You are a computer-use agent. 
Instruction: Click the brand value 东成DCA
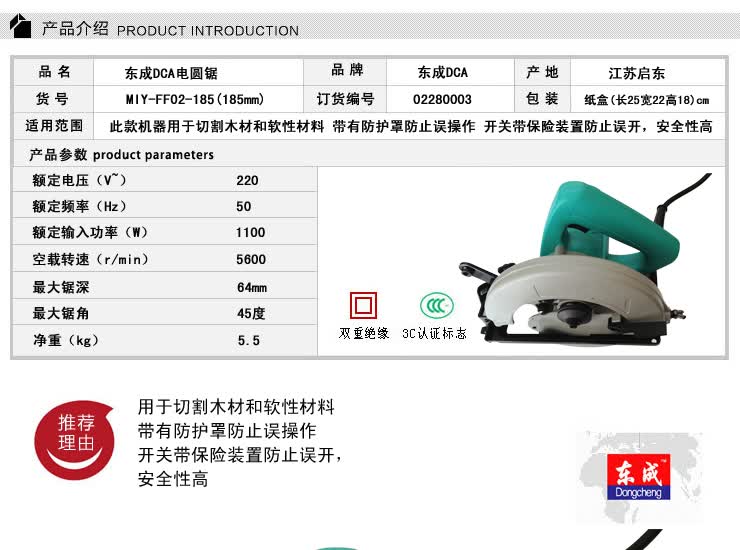coord(442,72)
